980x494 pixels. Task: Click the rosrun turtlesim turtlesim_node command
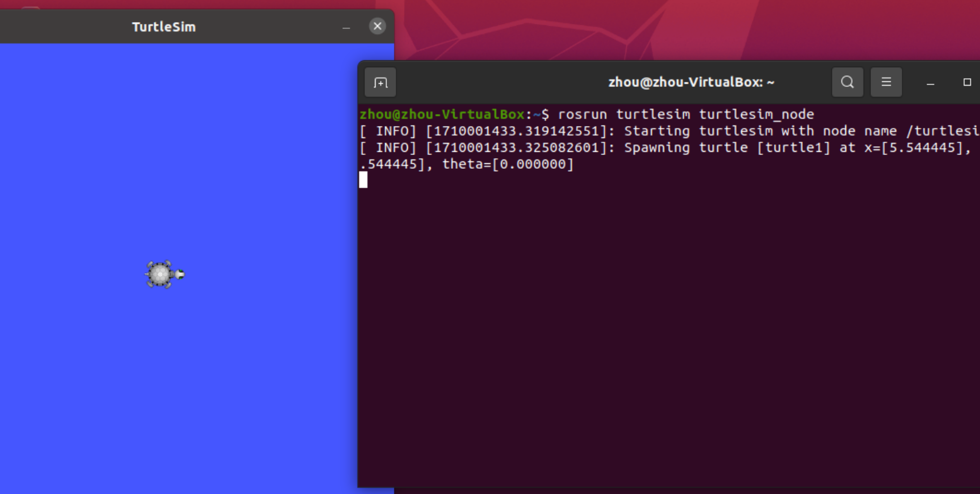pos(686,114)
